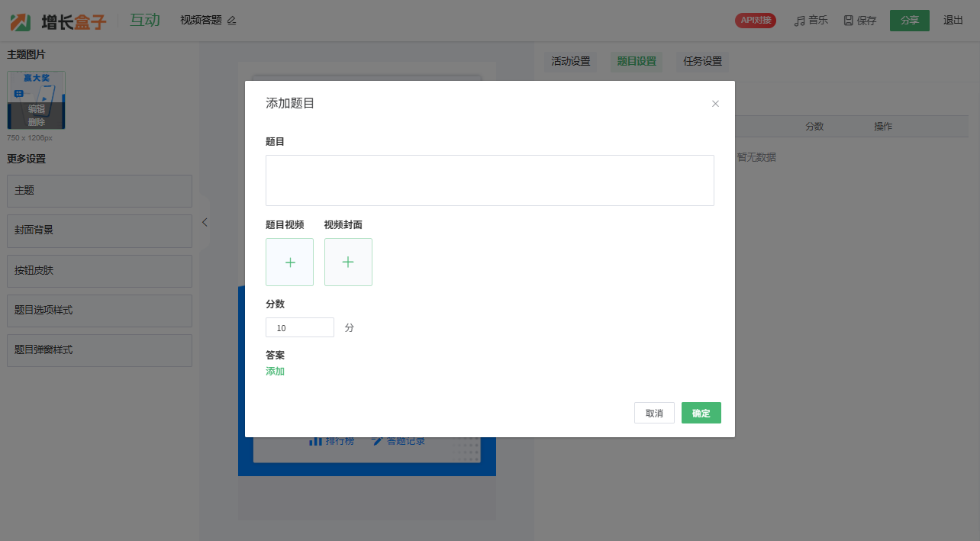Click the theme image thumbnail
Screen dimensions: 980x541
click(x=36, y=100)
